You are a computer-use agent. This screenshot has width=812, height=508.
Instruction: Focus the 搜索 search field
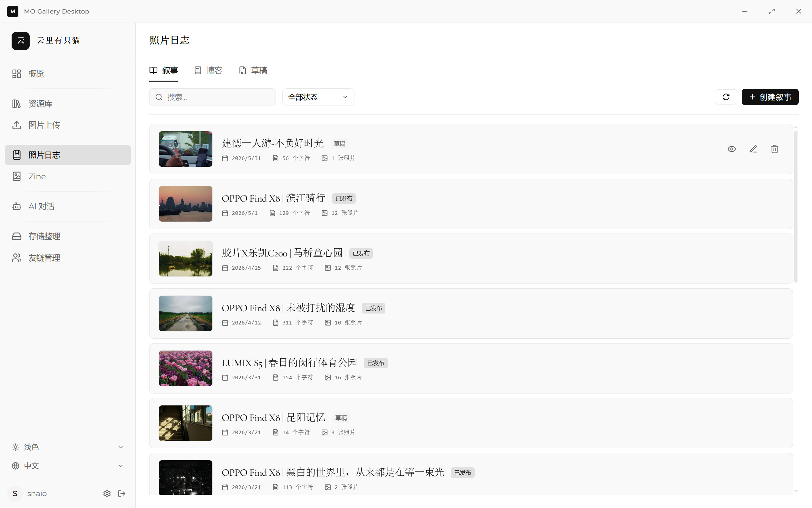pos(212,97)
